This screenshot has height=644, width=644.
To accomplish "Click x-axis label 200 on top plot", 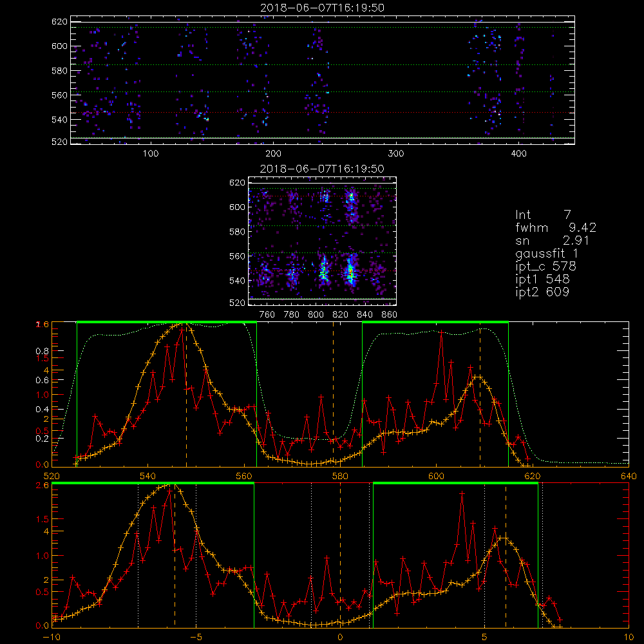I will pyautogui.click(x=273, y=154).
